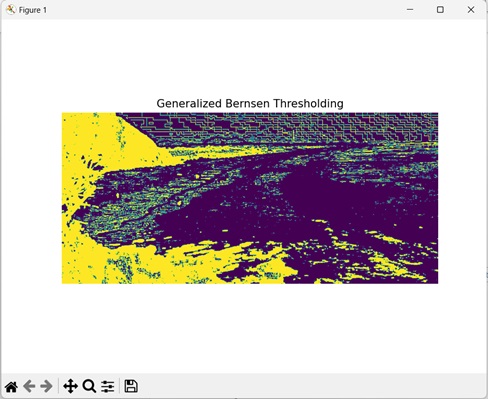This screenshot has height=399, width=488.
Task: Go forward to next view
Action: pyautogui.click(x=46, y=387)
